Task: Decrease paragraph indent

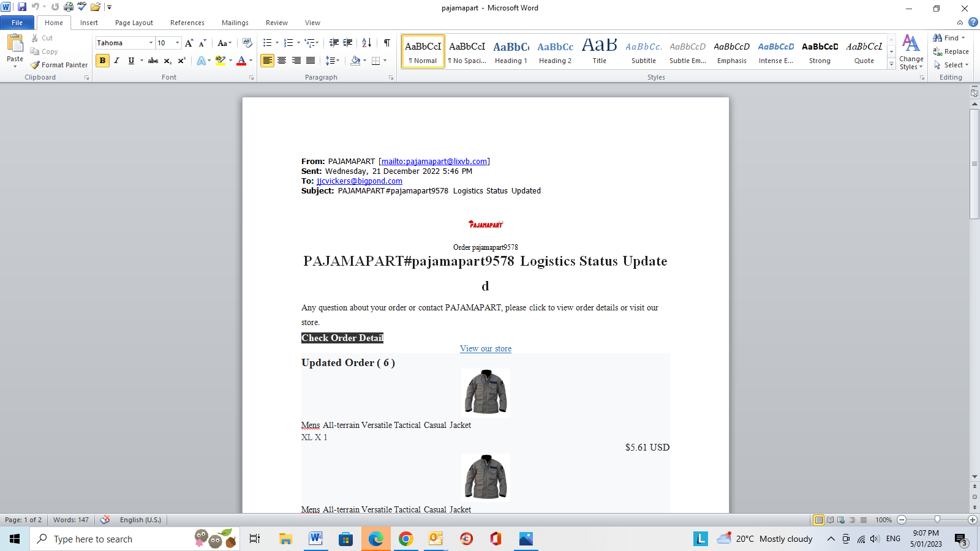Action: [334, 43]
